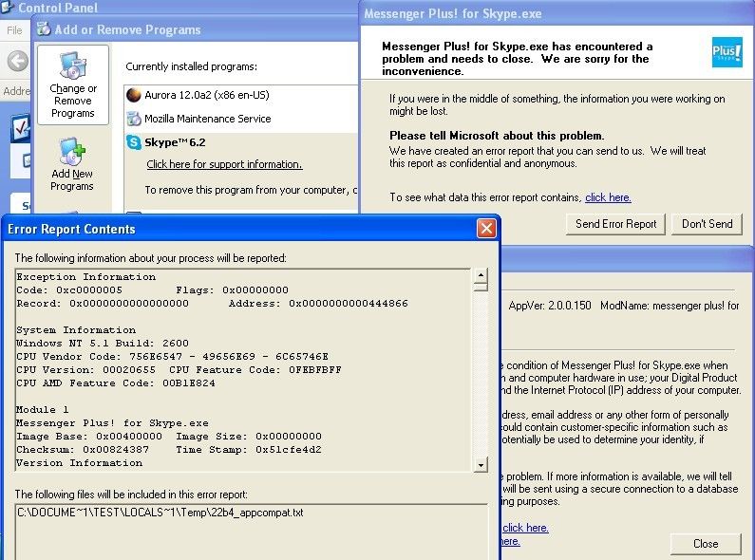Open the File menu in Control Panel
Image resolution: width=755 pixels, height=560 pixels.
click(14, 30)
